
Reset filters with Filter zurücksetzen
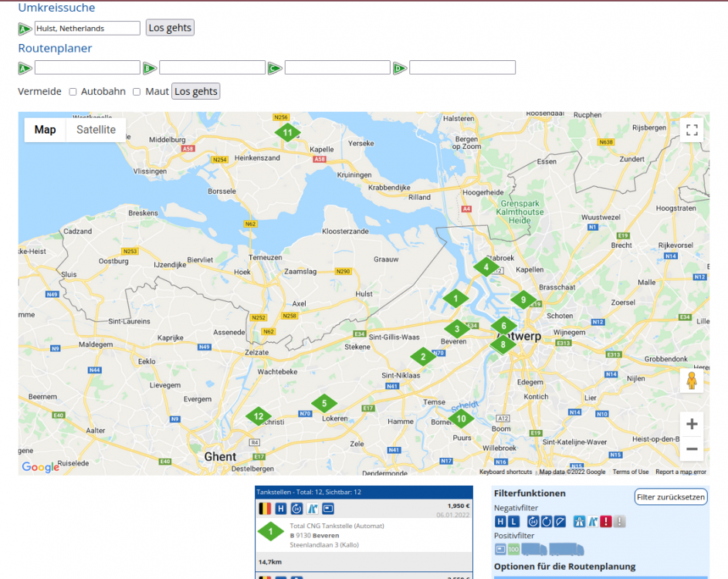[x=671, y=497]
